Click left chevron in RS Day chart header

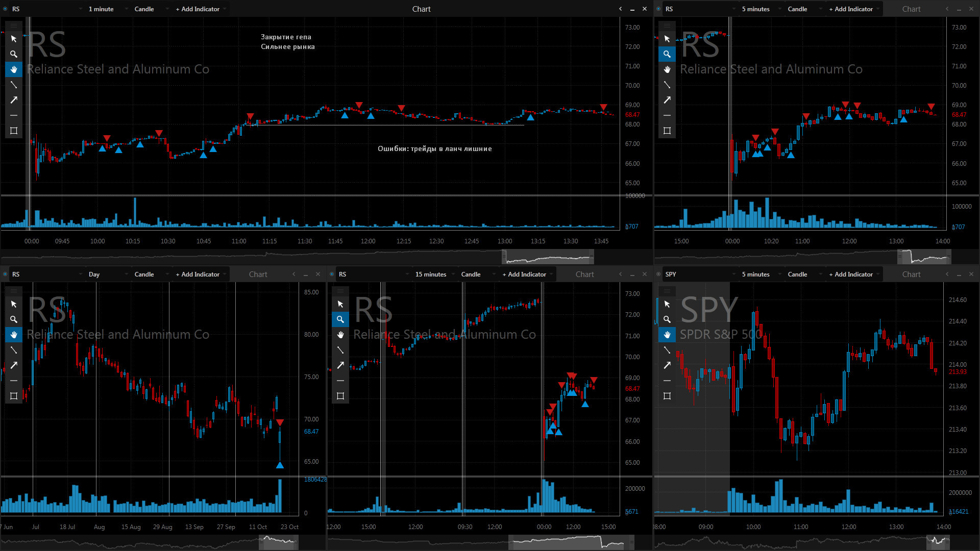tap(293, 274)
